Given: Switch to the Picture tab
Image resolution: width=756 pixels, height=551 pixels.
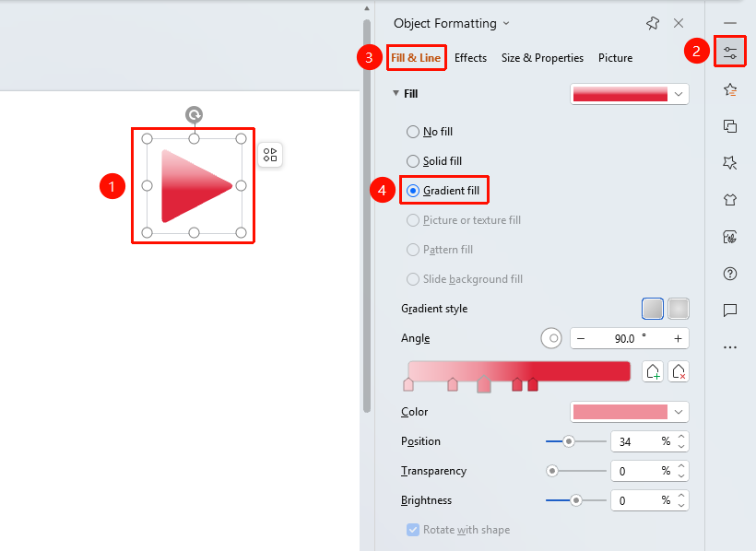Looking at the screenshot, I should [x=615, y=58].
